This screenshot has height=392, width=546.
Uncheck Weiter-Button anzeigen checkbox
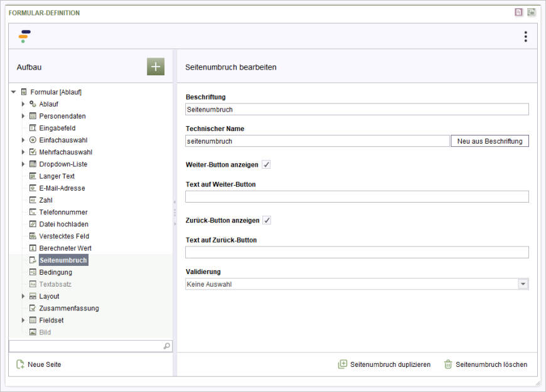266,164
